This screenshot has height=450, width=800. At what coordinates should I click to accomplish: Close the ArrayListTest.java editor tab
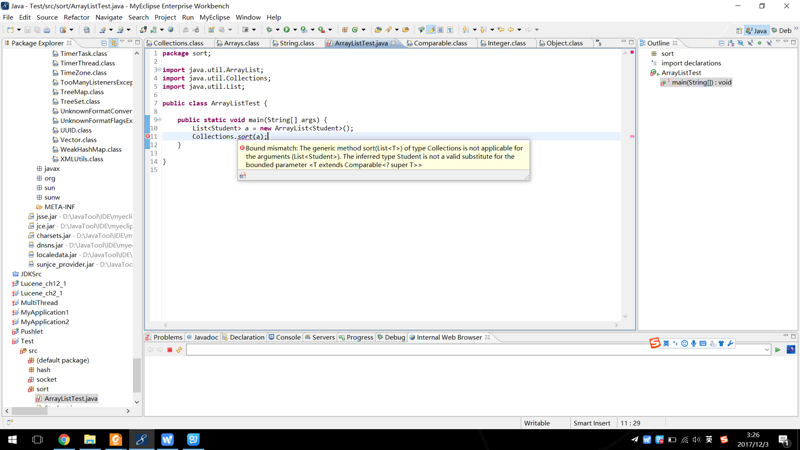[394, 43]
